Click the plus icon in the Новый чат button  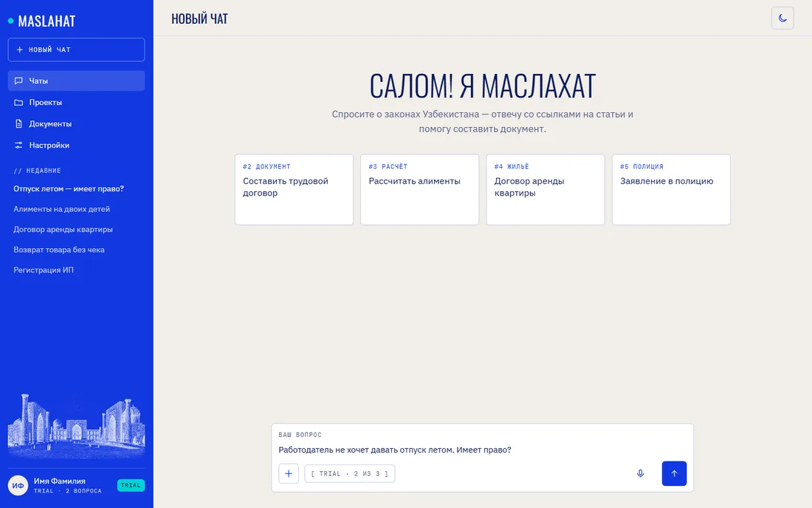click(x=20, y=49)
